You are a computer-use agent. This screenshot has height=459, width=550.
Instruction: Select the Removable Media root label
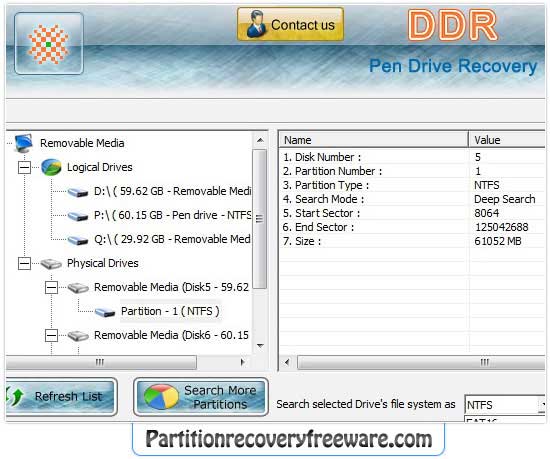coord(82,143)
